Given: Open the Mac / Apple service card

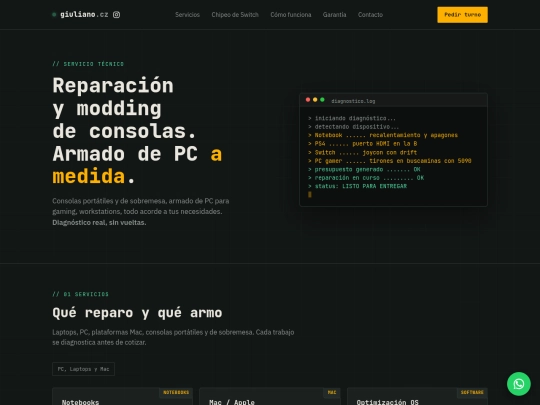Looking at the screenshot, I should (x=270, y=396).
